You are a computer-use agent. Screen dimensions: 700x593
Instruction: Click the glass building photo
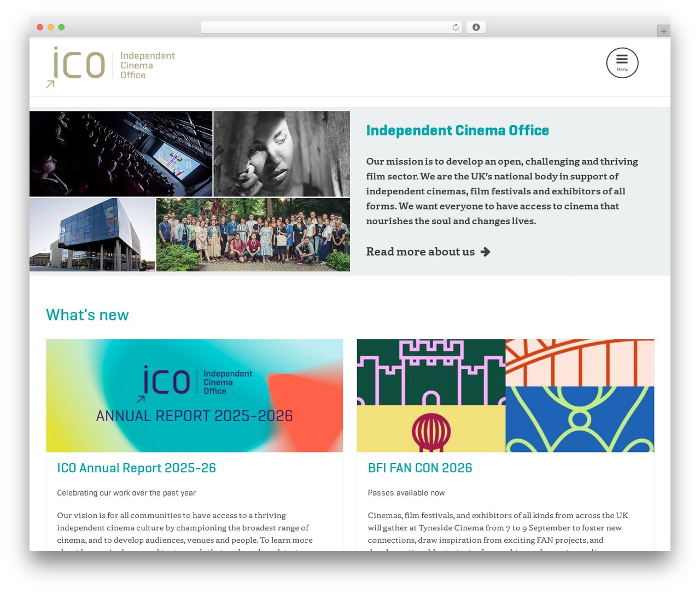click(x=92, y=235)
